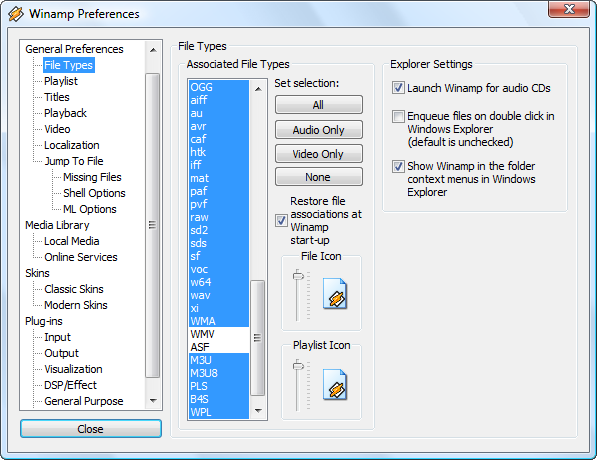Click w64 file type entry
Screen dimensions: 597x460
click(x=219, y=282)
